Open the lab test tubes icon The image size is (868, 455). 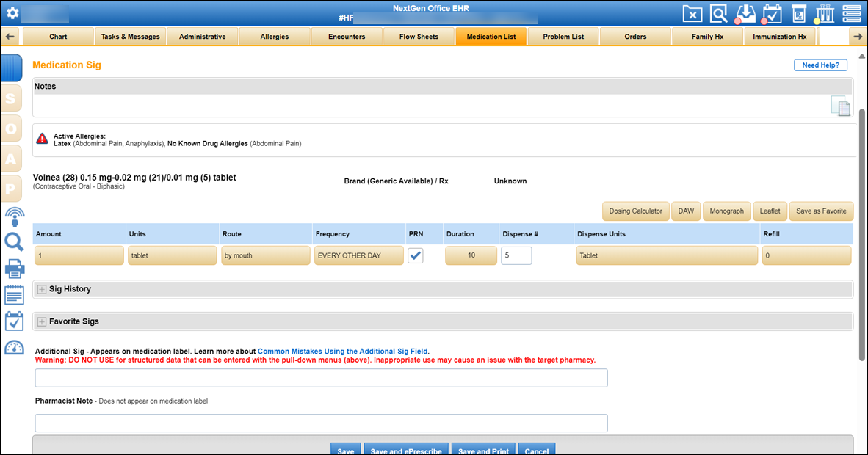pos(825,13)
